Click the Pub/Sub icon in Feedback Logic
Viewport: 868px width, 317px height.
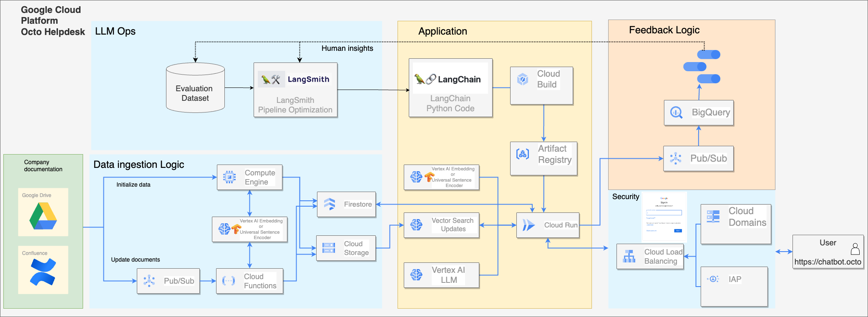point(676,158)
